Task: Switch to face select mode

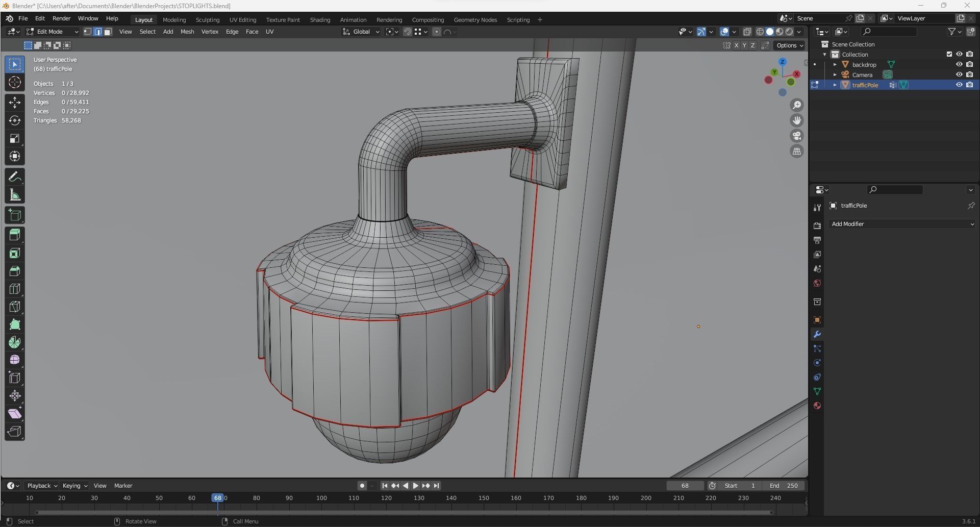Action: (x=108, y=32)
